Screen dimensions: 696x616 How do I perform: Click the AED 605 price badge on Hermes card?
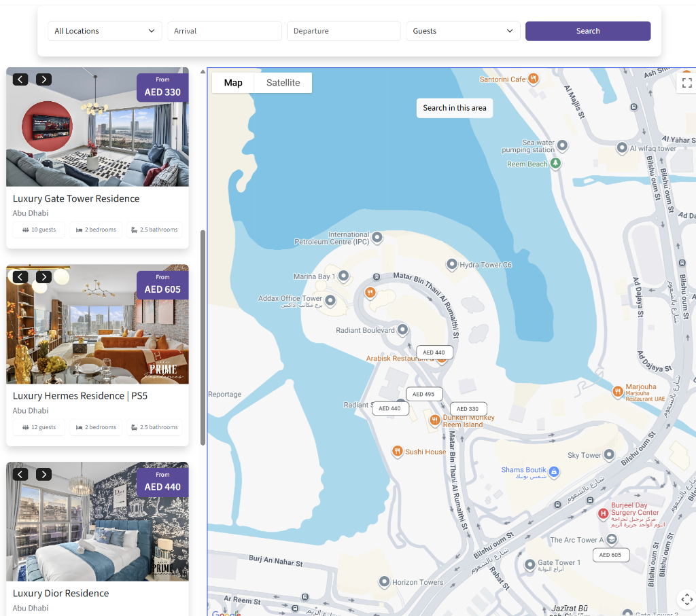162,285
